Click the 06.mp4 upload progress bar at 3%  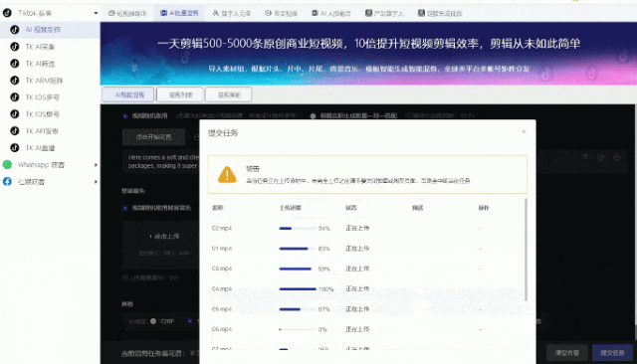pyautogui.click(x=298, y=329)
